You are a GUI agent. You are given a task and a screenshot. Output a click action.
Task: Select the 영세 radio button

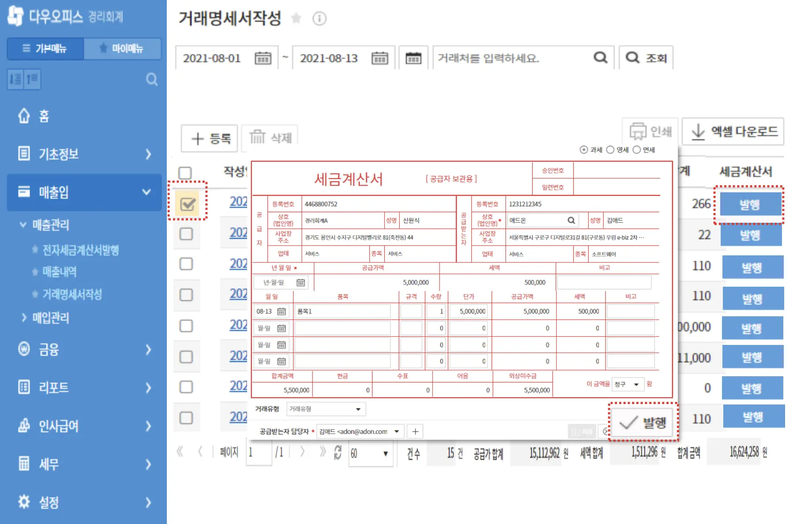point(610,150)
